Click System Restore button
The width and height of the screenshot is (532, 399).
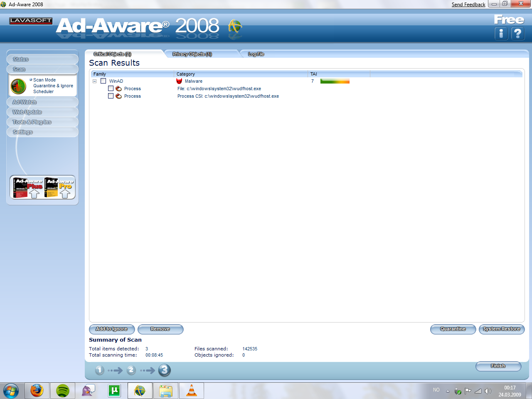click(x=502, y=329)
